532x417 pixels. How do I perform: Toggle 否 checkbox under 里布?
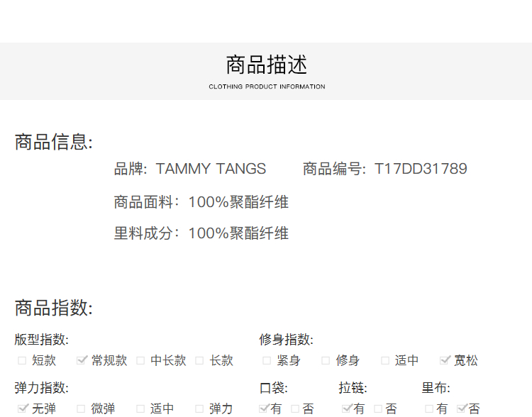[462, 408]
